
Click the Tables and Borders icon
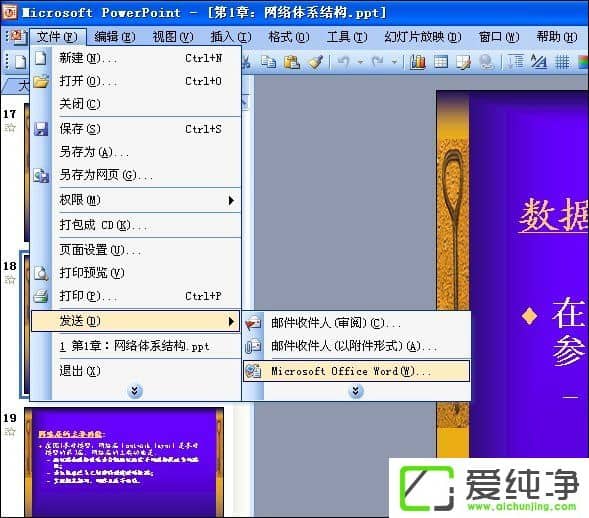click(463, 62)
